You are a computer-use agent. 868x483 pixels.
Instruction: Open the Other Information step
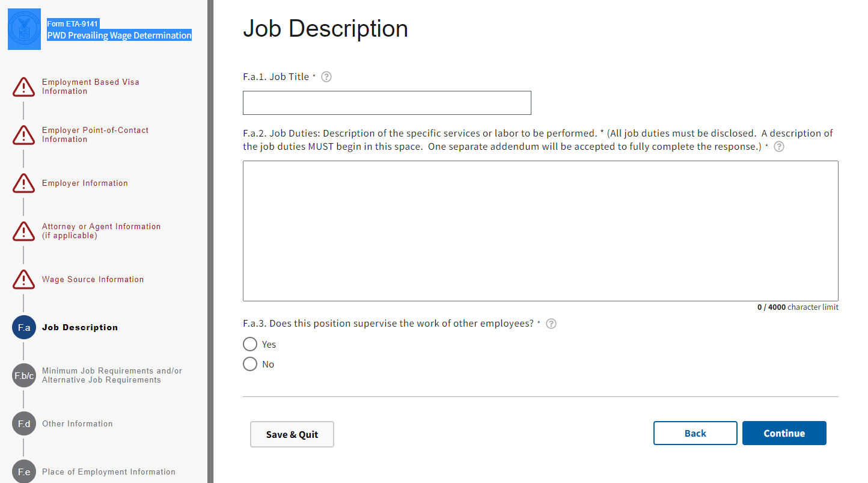point(78,424)
